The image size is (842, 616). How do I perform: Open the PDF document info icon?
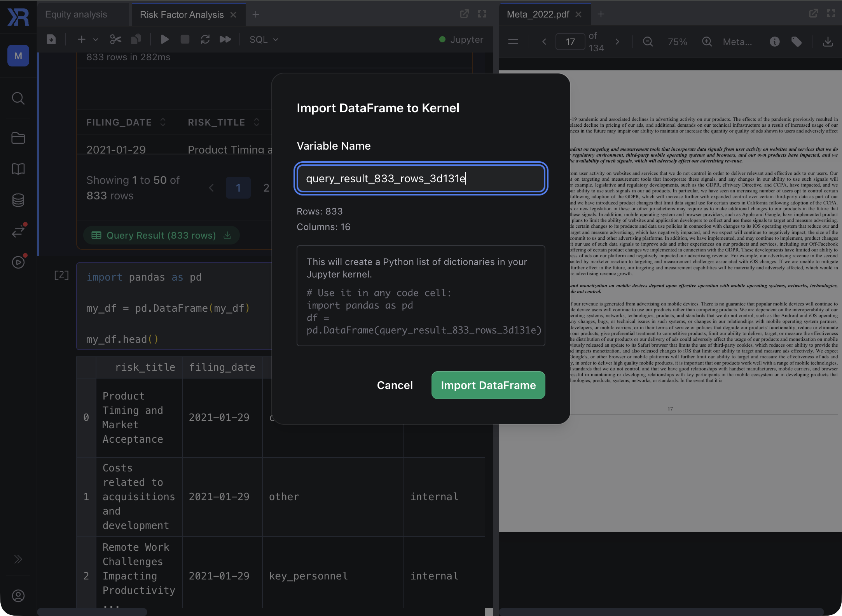(774, 42)
